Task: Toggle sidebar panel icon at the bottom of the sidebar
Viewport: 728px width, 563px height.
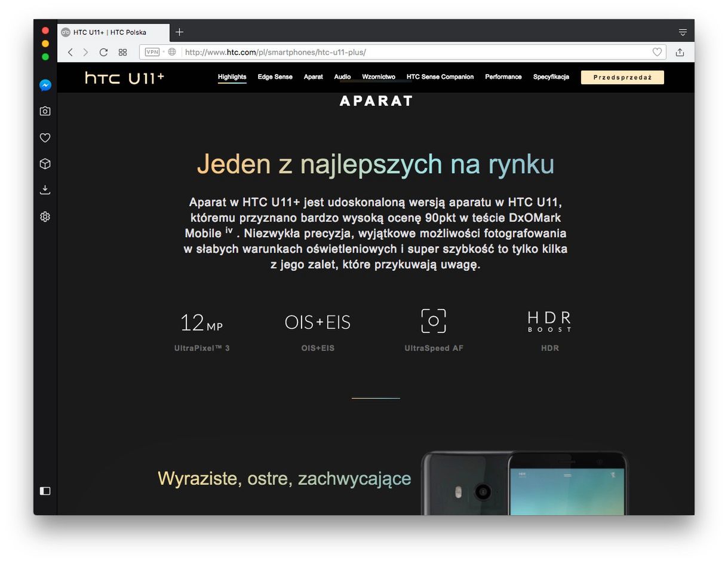Action: click(x=45, y=491)
